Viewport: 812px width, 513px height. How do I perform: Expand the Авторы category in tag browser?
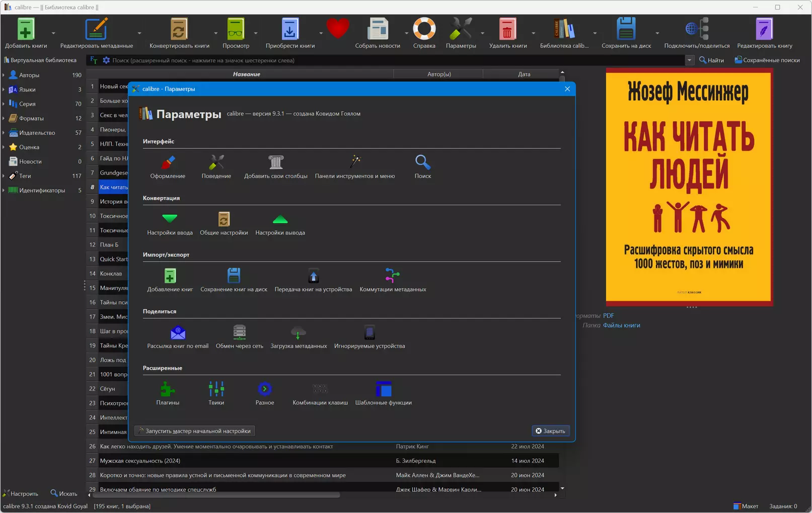click(x=4, y=75)
